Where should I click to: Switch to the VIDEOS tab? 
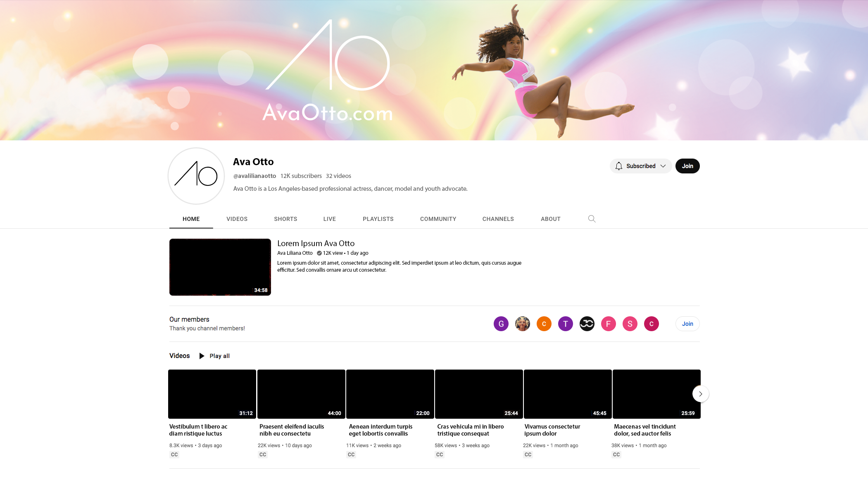pyautogui.click(x=237, y=219)
